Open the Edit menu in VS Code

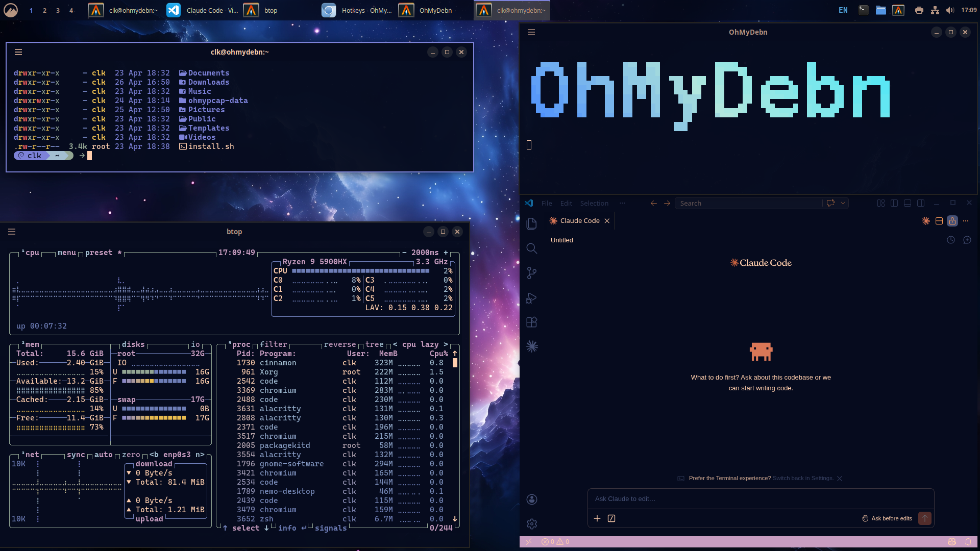pyautogui.click(x=566, y=203)
